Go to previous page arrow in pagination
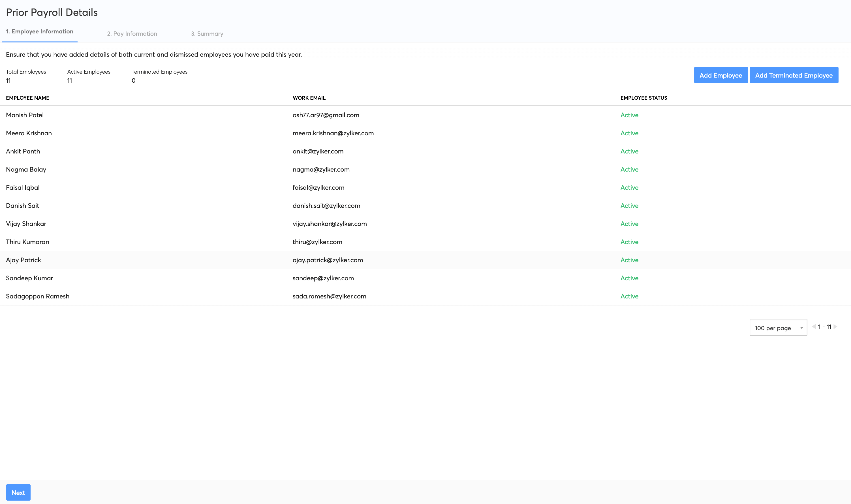Screen dimensions: 851x504 click(x=814, y=327)
